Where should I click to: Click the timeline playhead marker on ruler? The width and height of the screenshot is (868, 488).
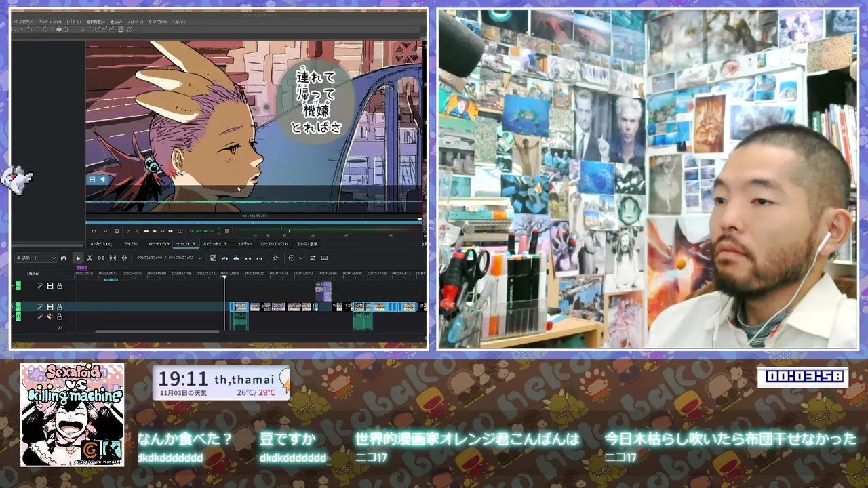(224, 277)
